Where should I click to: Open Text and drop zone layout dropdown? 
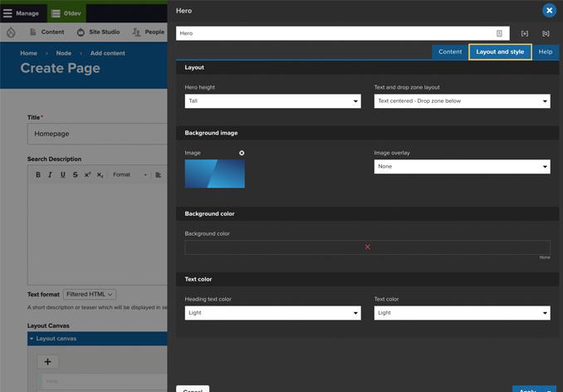tap(462, 101)
